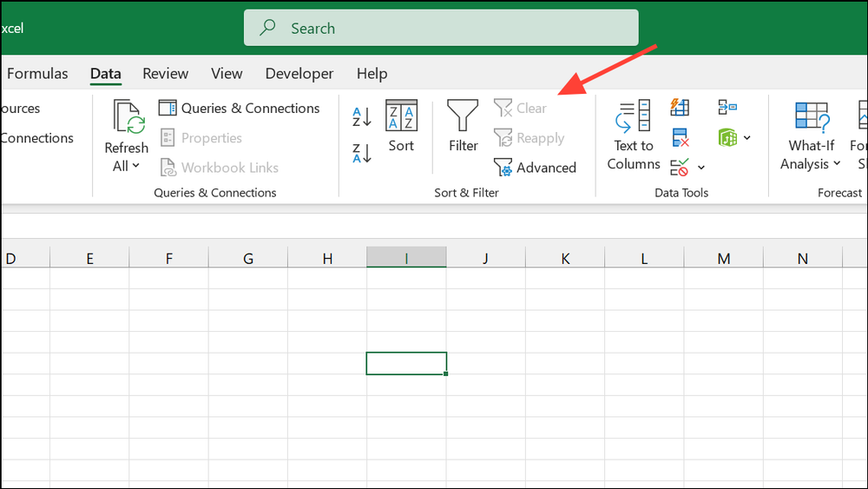Toggle the Filter funnel button
This screenshot has height=489, width=868.
click(x=463, y=126)
